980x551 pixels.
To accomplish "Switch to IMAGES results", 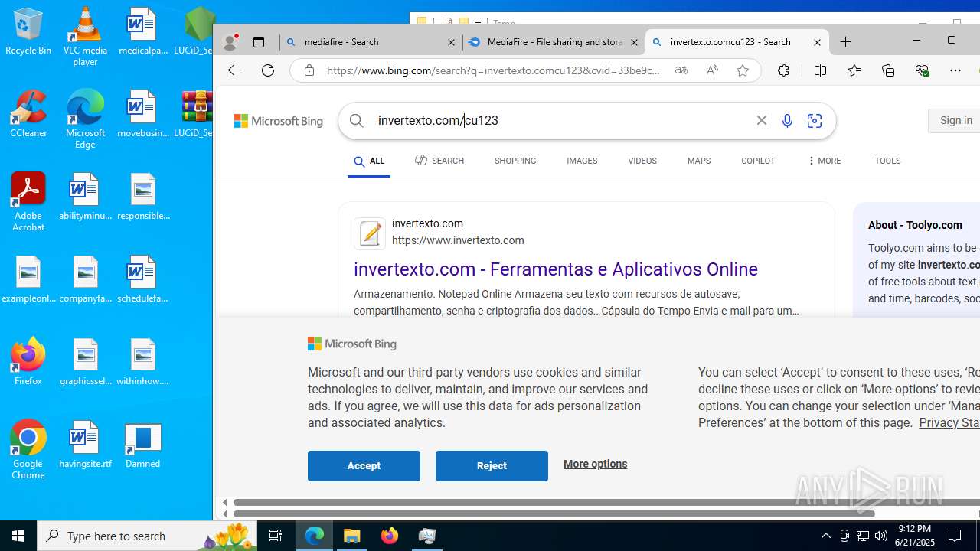I will tap(582, 161).
